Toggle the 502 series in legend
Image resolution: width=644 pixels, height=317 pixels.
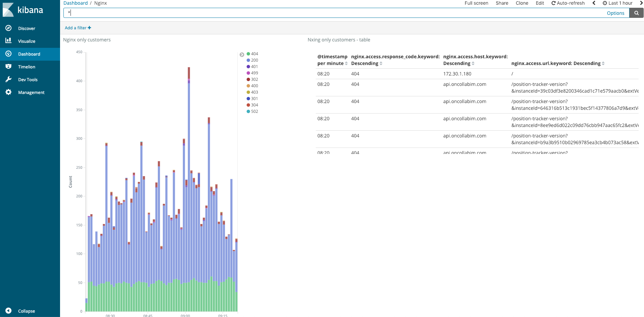pyautogui.click(x=252, y=112)
